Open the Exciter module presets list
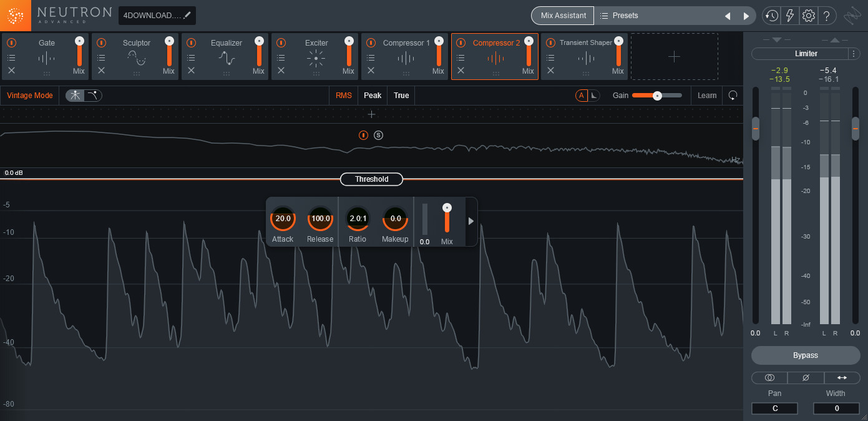Image resolution: width=868 pixels, height=421 pixels. pyautogui.click(x=281, y=57)
